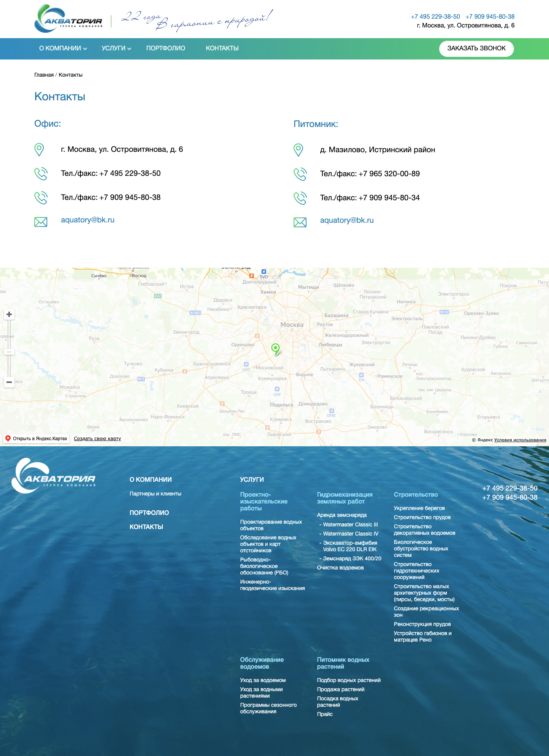Zoom in the map with plus button
Screen dimensions: 549x756
[x=9, y=314]
